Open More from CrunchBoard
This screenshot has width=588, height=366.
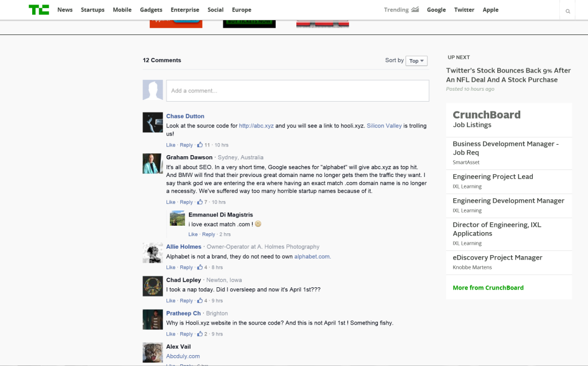488,288
